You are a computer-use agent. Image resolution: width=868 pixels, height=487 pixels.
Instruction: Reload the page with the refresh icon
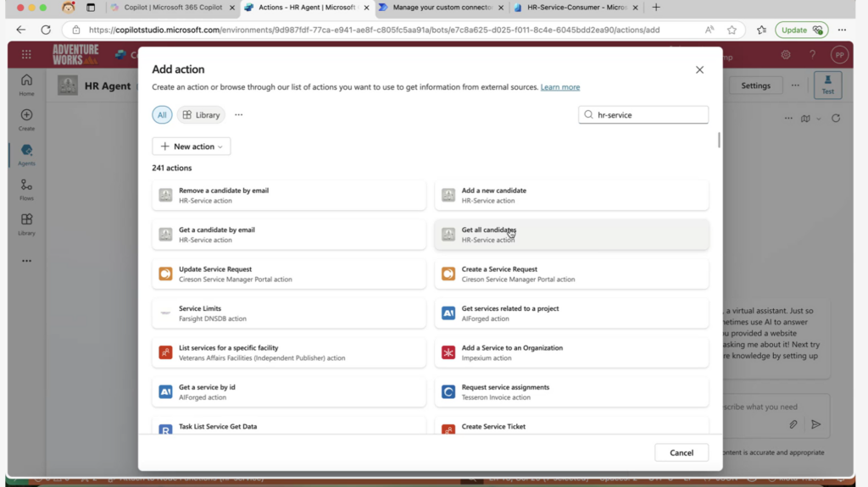tap(46, 30)
